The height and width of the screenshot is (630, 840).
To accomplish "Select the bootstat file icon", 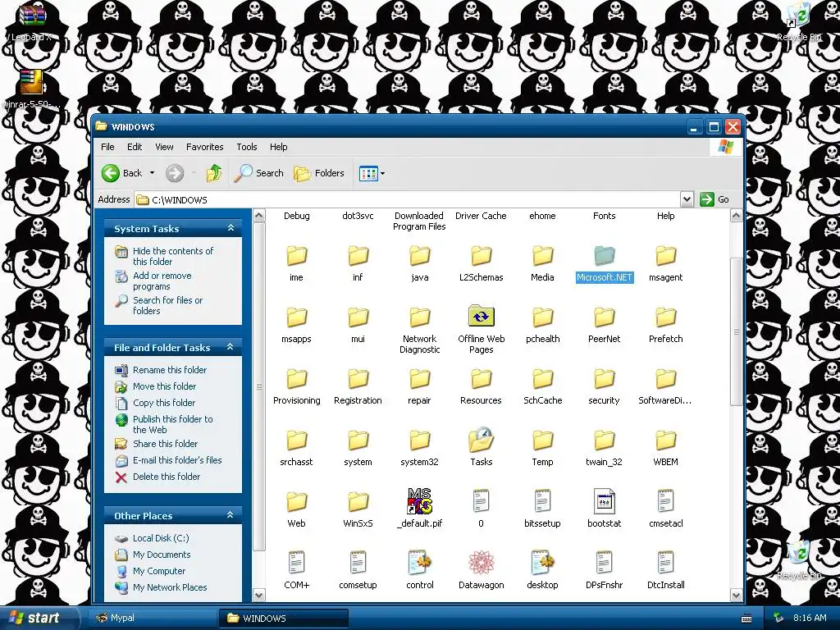I will tap(605, 502).
